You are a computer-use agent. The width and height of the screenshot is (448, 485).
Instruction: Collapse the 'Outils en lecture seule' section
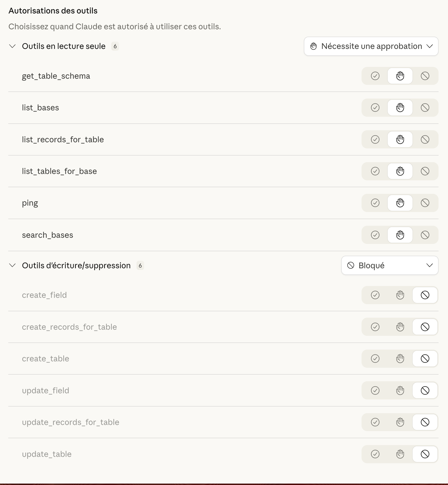coord(12,46)
